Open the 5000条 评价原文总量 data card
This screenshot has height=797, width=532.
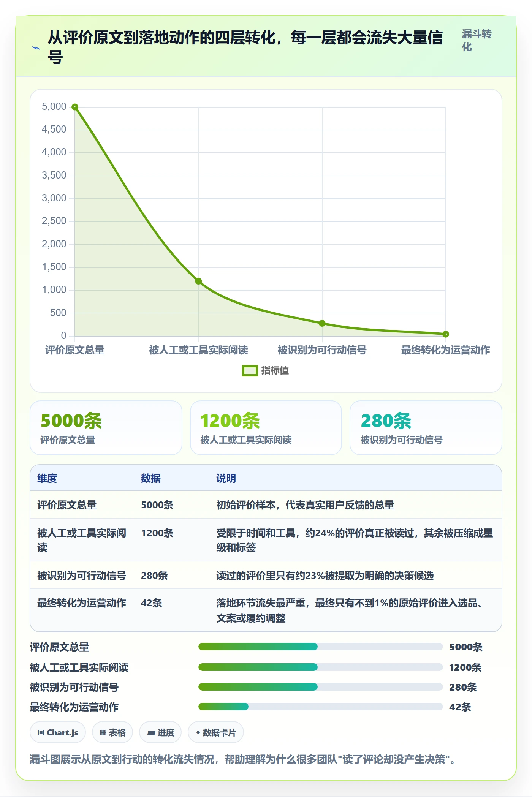(x=106, y=428)
